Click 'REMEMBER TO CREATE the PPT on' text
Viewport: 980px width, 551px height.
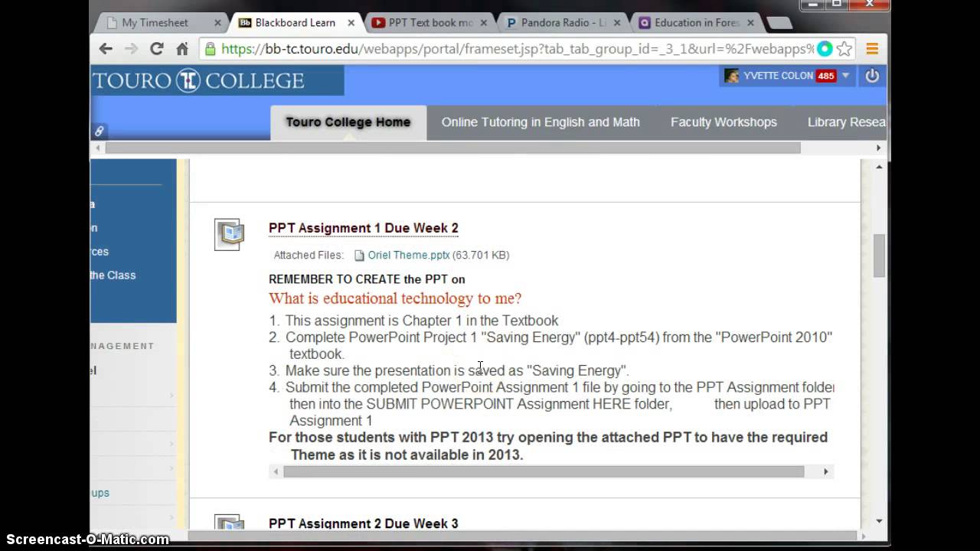point(367,279)
